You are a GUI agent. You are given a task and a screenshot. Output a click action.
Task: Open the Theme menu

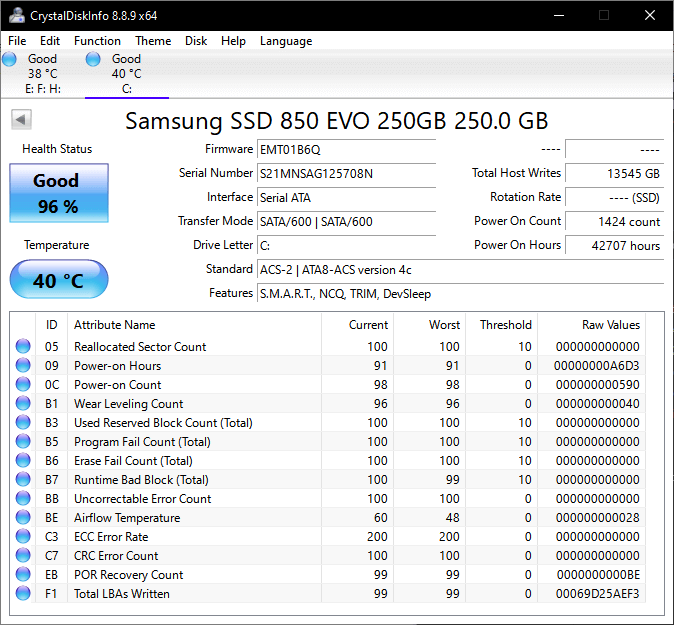(x=153, y=41)
